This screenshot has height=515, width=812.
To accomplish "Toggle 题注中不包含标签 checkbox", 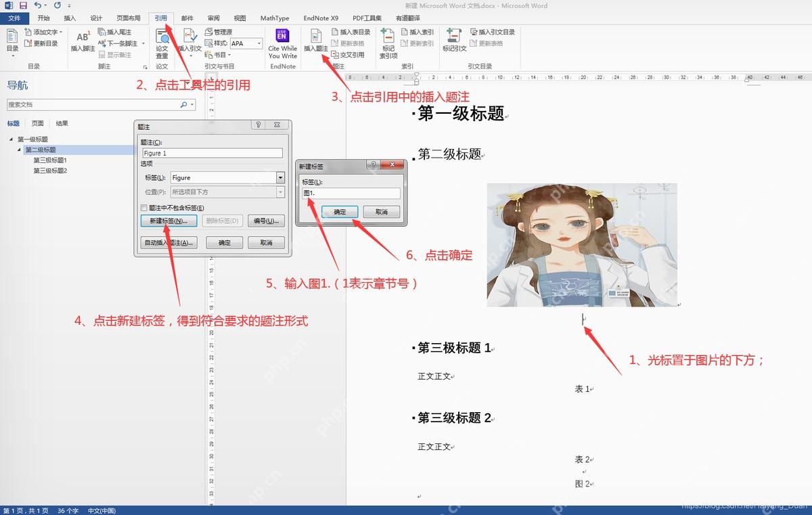I will (x=143, y=208).
